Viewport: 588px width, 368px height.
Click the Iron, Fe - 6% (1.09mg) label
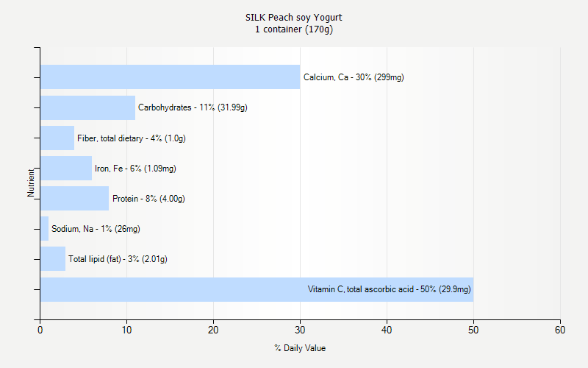[135, 169]
